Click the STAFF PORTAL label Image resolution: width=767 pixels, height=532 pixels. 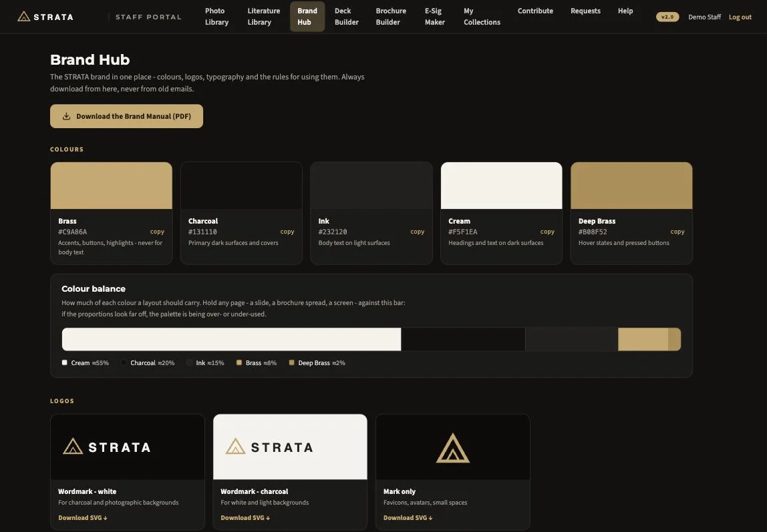pyautogui.click(x=148, y=17)
